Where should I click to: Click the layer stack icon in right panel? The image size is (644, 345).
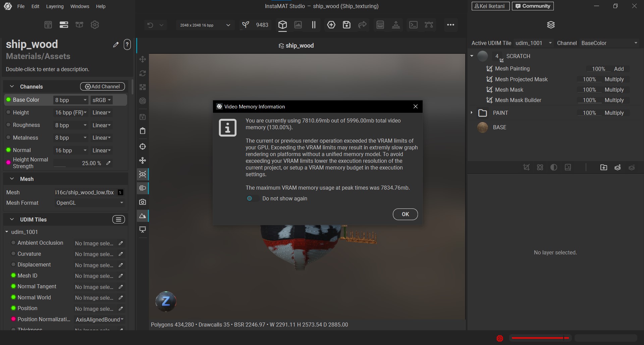tap(551, 25)
